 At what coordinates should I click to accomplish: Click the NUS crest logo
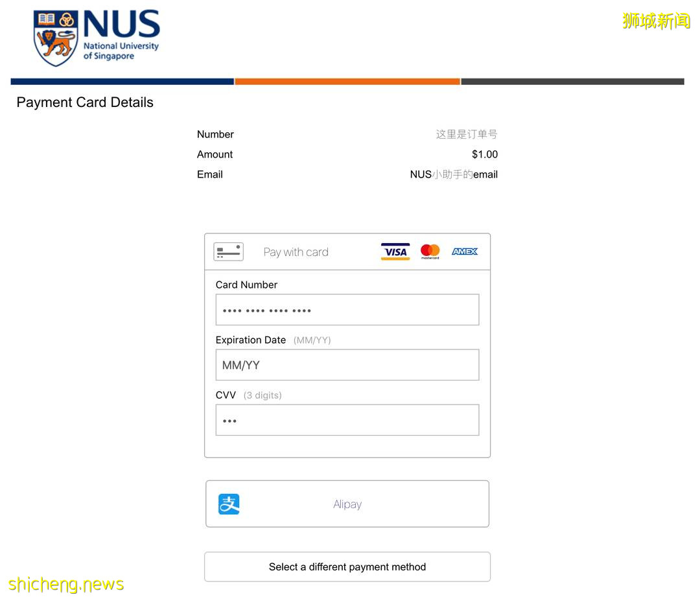(56, 38)
